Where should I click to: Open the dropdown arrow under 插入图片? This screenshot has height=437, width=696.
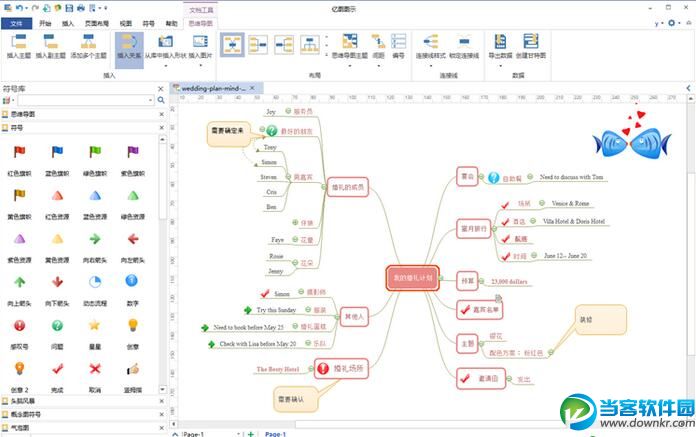click(x=200, y=66)
